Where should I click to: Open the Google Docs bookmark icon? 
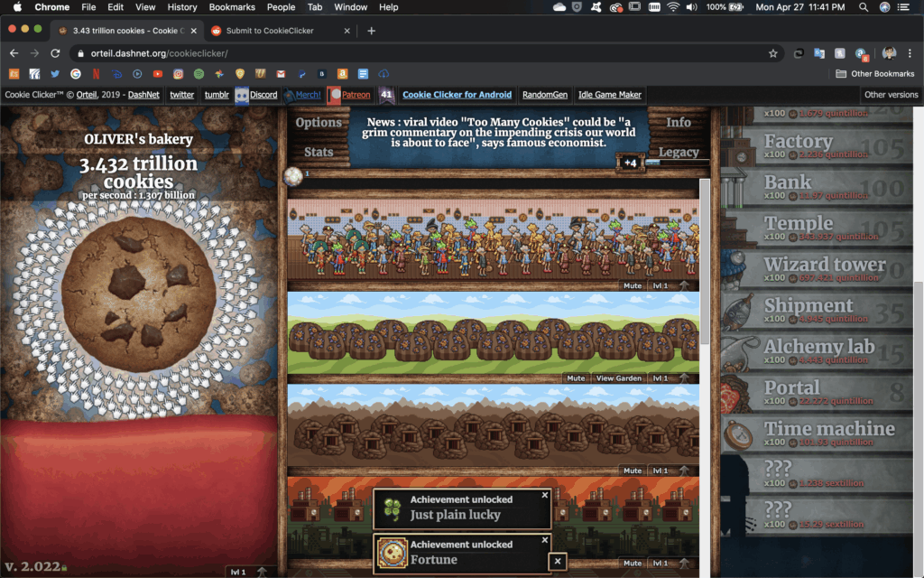pyautogui.click(x=363, y=74)
